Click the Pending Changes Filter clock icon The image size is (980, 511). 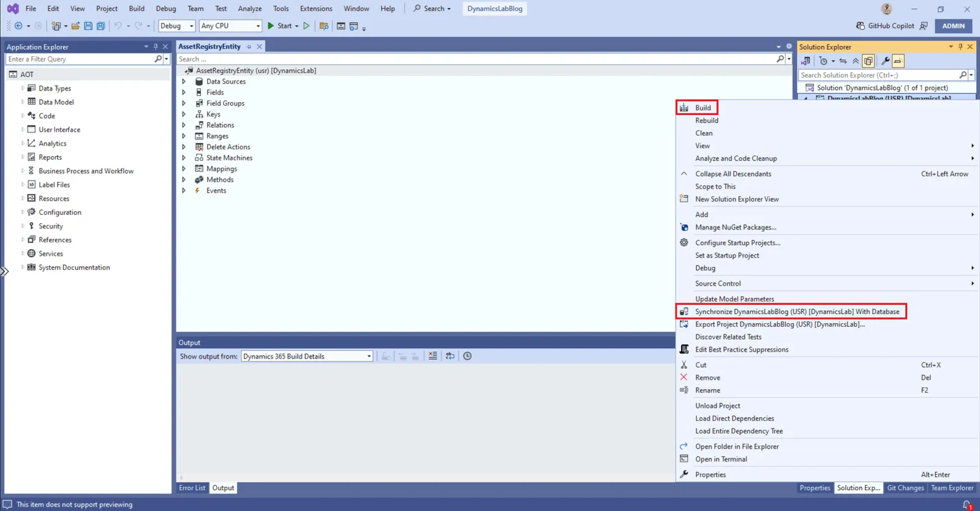pos(824,61)
